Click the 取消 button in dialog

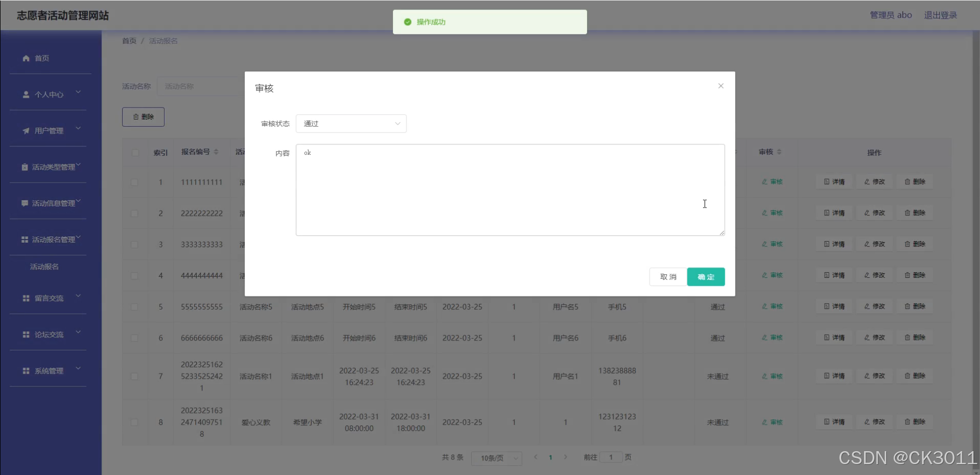668,277
